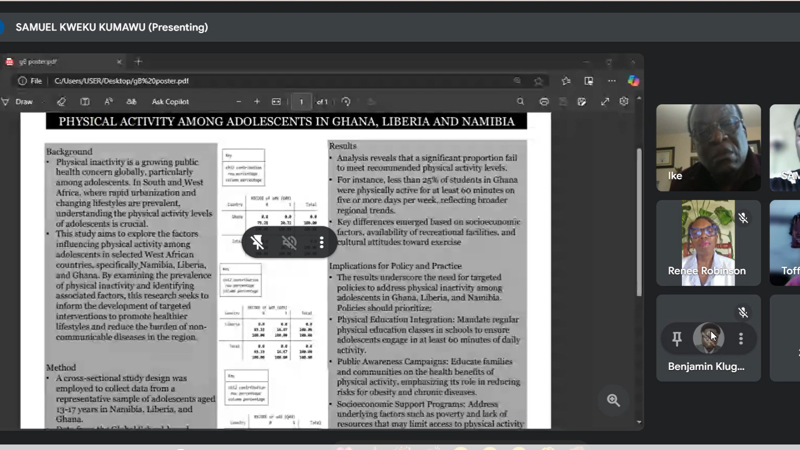Open PDF search with magnifier icon

pos(520,102)
